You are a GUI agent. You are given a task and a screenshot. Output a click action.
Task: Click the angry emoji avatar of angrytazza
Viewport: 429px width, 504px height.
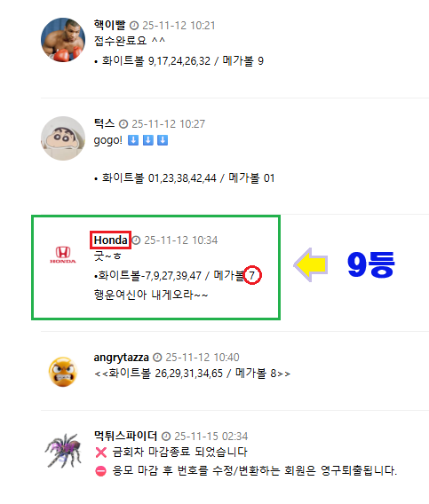63,372
